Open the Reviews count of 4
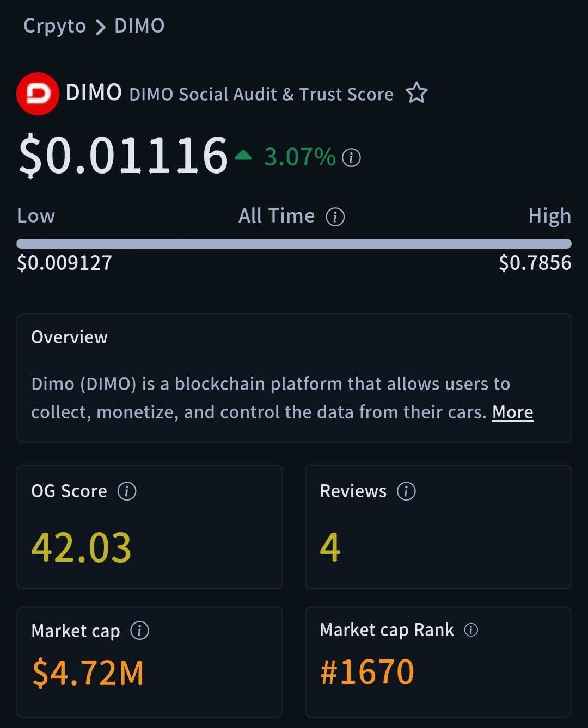The image size is (588, 728). click(x=330, y=547)
